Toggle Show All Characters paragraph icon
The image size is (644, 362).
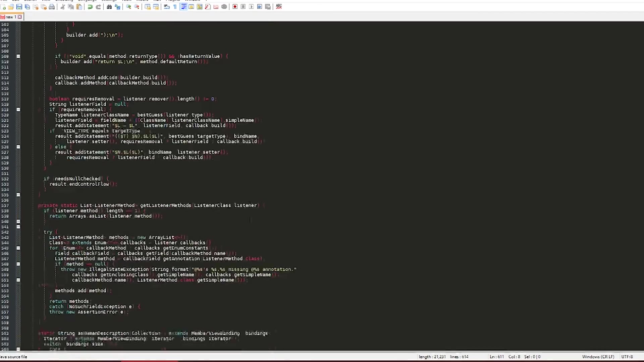click(175, 7)
